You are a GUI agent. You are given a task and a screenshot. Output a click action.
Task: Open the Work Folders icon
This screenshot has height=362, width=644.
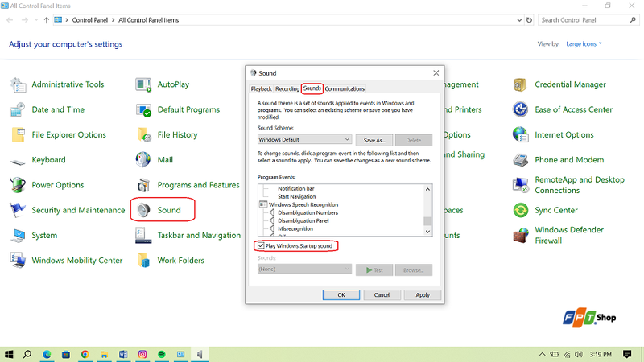point(143,260)
